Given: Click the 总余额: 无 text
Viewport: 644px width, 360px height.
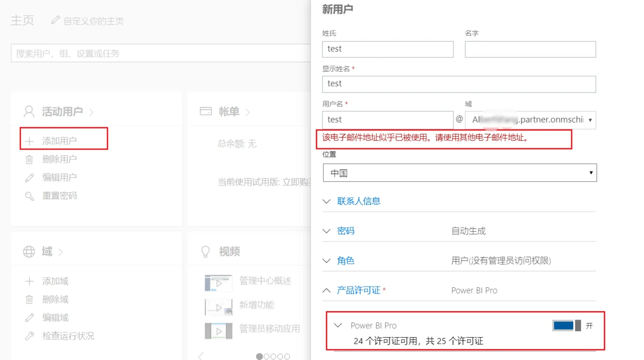Looking at the screenshot, I should pyautogui.click(x=237, y=144).
